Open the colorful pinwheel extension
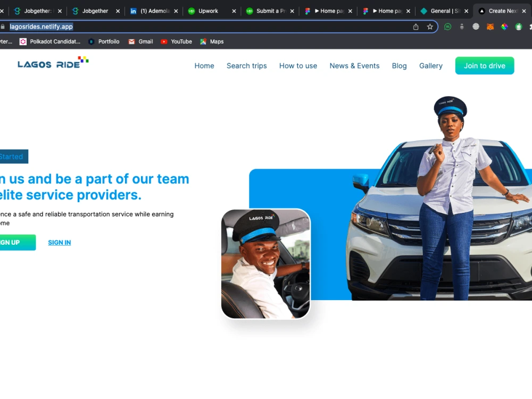The image size is (532, 399). point(504,27)
